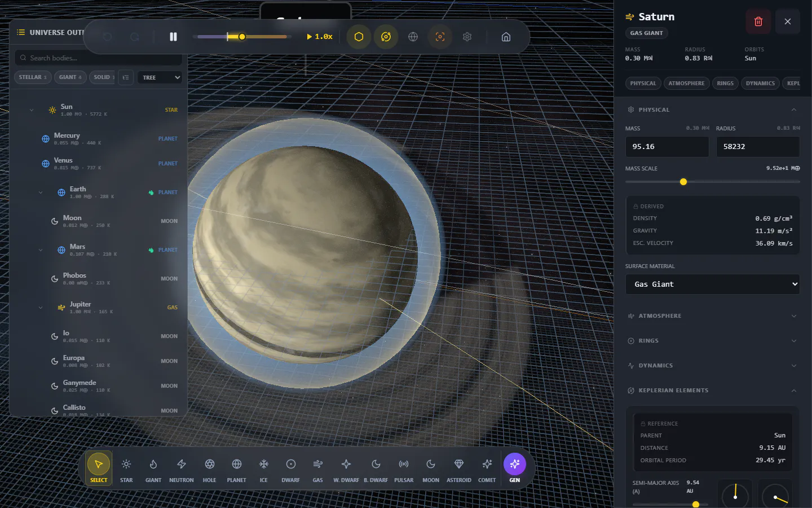Click the Mass Scale slider handle
This screenshot has height=508, width=812.
(683, 182)
